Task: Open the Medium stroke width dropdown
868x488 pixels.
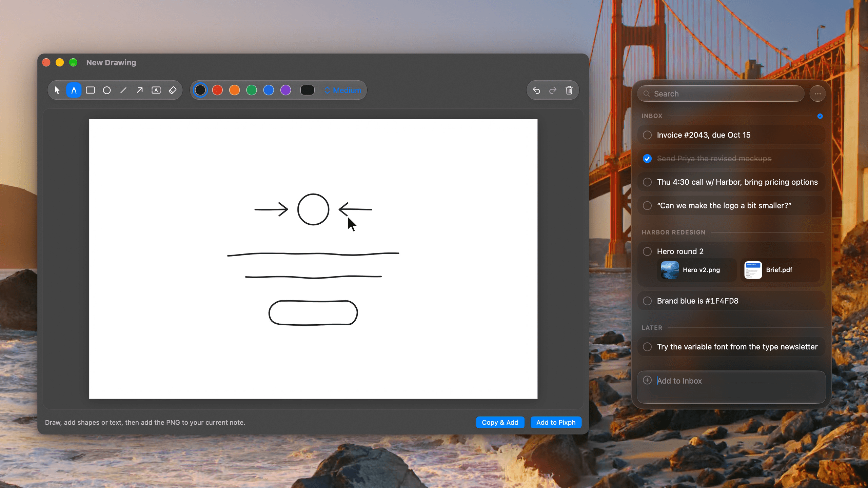Action: click(x=343, y=90)
